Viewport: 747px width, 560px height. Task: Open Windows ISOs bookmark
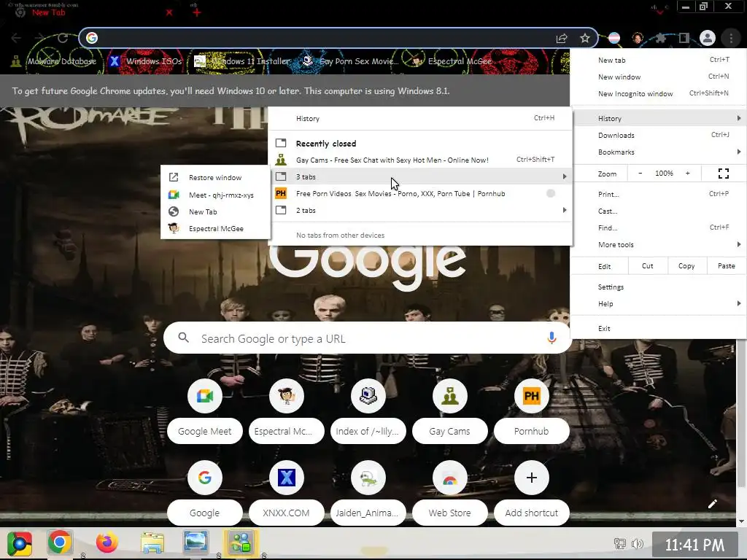(145, 61)
